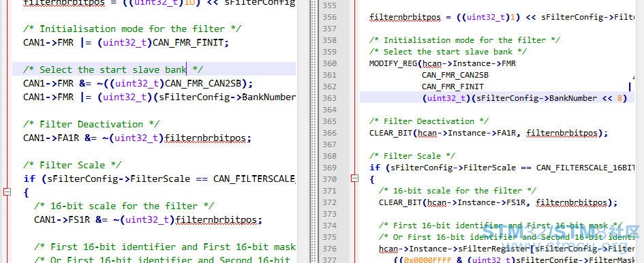Select the CAN1->FMR |= CAN_FMR_FINIT line
644x263 pixels.
click(127, 42)
